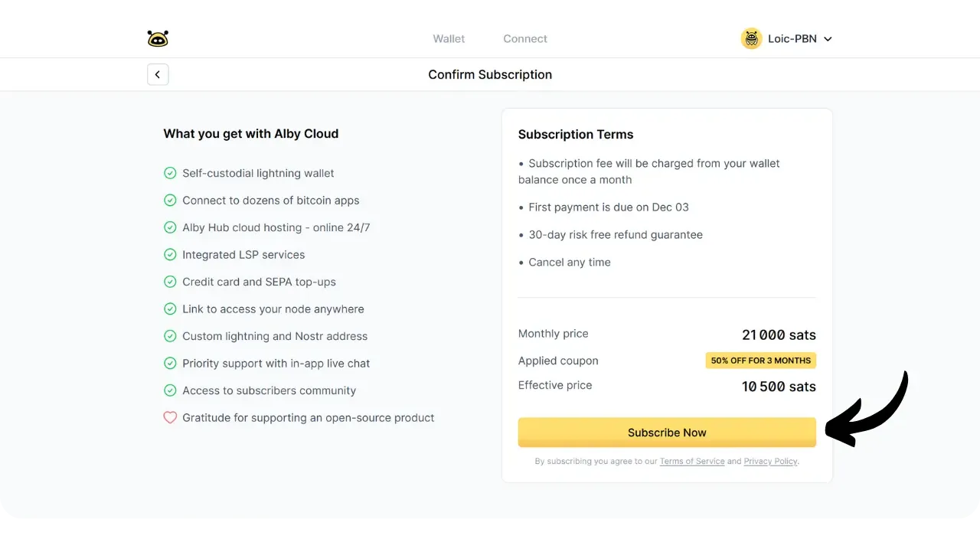Click the Confirm Subscription page title
This screenshot has height=542, width=980.
(490, 74)
